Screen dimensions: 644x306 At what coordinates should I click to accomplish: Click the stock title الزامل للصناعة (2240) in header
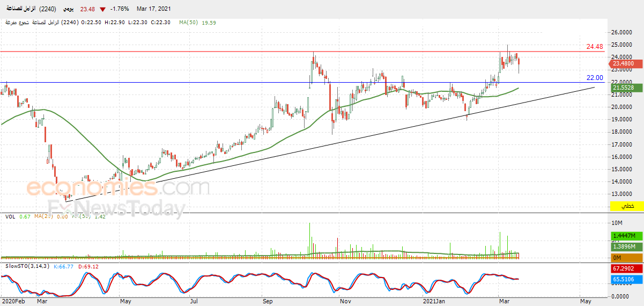tap(31, 9)
